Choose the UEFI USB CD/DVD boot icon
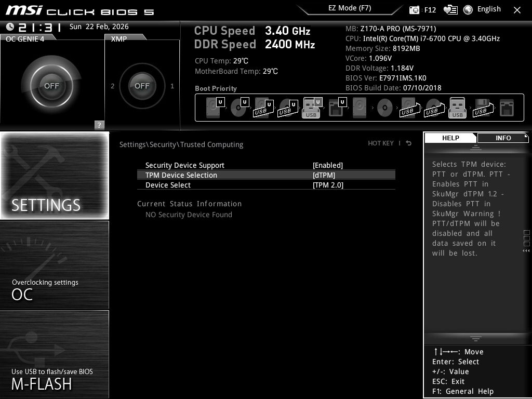532x399 pixels. click(288, 108)
